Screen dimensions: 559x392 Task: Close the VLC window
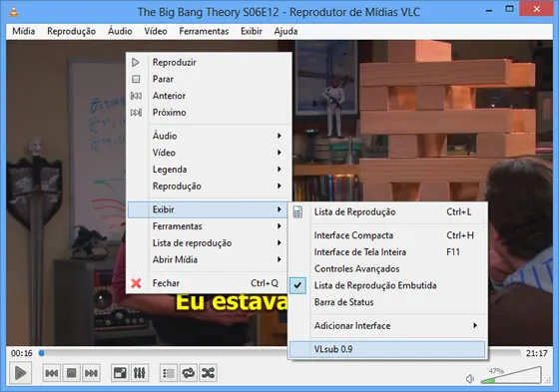[x=537, y=9]
